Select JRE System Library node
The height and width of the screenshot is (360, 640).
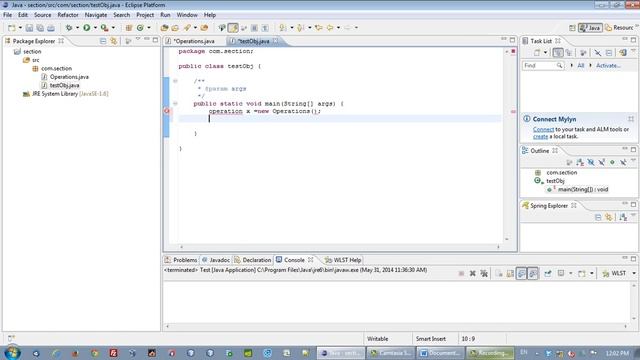pos(66,94)
